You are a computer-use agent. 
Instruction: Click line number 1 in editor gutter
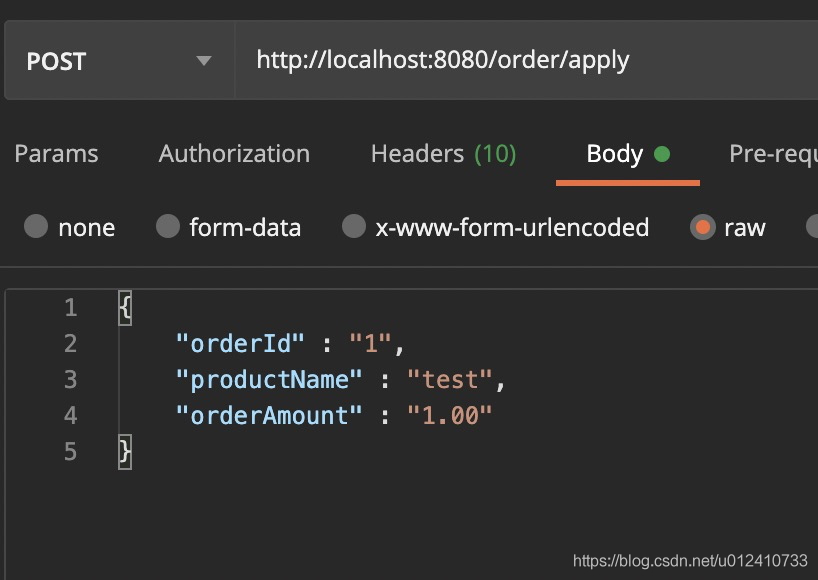click(x=70, y=308)
